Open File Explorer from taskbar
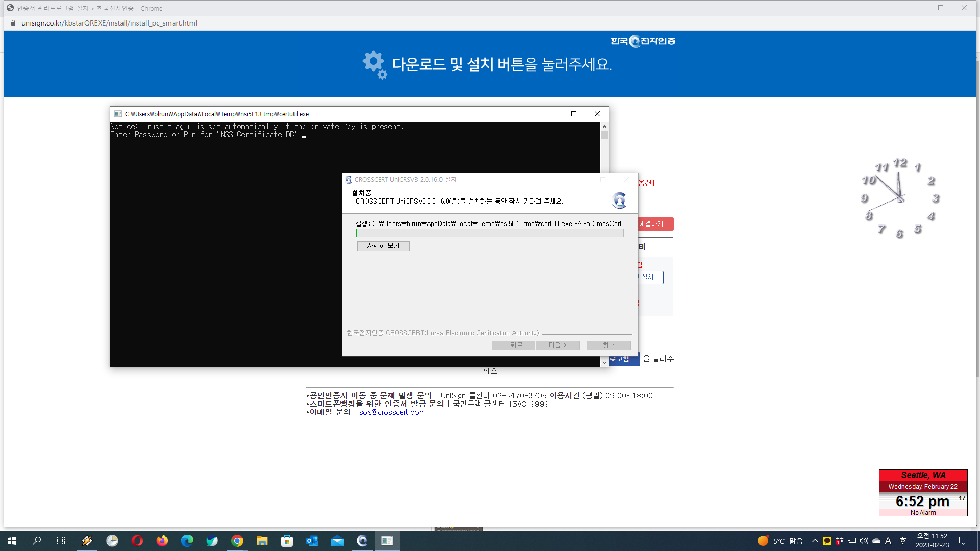 (x=262, y=541)
